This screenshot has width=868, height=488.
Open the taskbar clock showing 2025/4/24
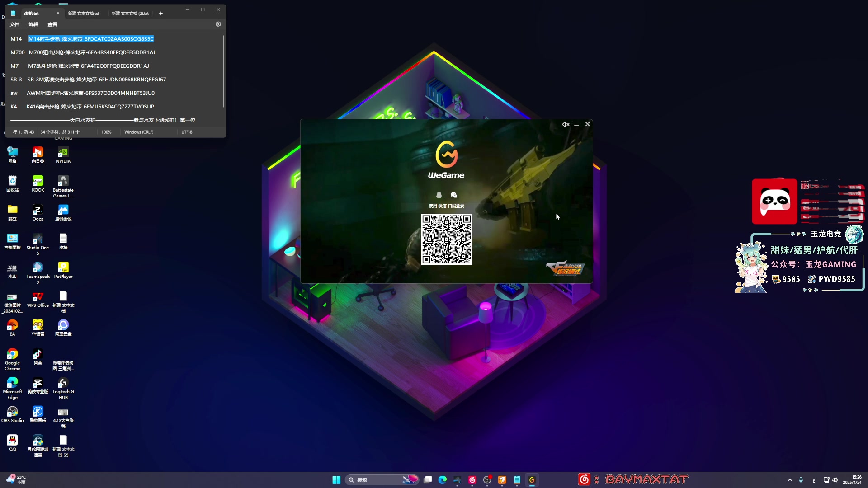852,480
